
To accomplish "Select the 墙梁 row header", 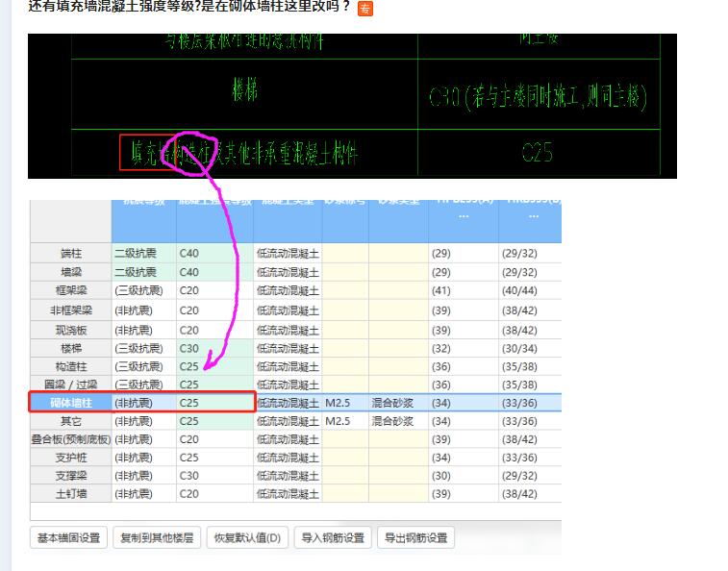I will 71,272.
